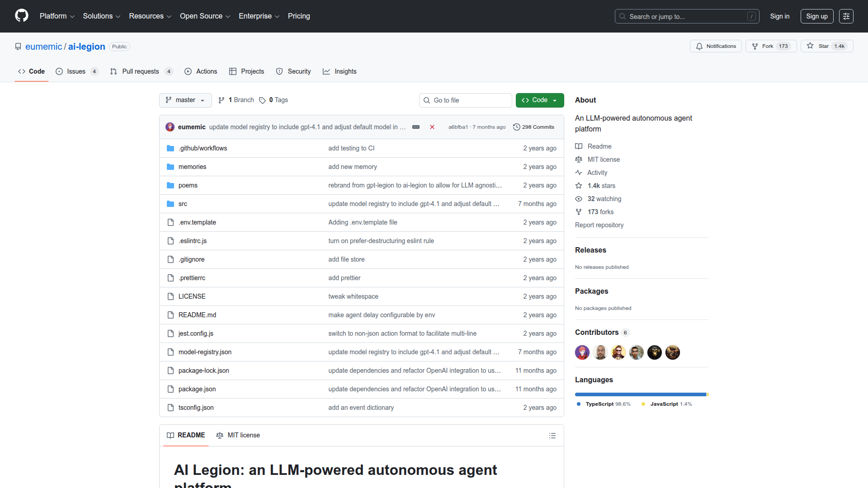
Task: Open the Insights tab
Action: 345,71
